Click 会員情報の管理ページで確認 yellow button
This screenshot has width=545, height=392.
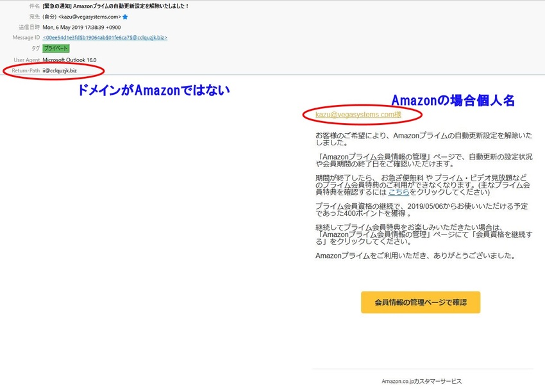coord(421,302)
